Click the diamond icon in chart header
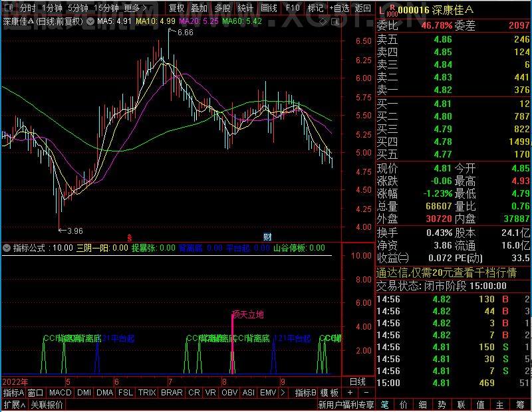 pyautogui.click(x=323, y=22)
